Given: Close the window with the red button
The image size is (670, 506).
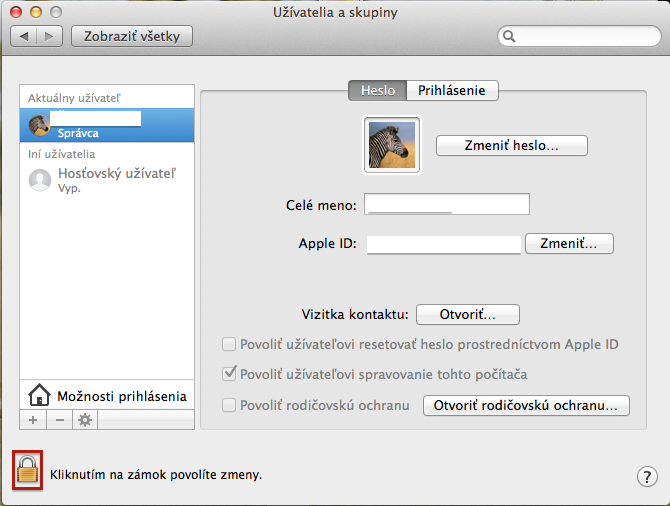Looking at the screenshot, I should [16, 12].
